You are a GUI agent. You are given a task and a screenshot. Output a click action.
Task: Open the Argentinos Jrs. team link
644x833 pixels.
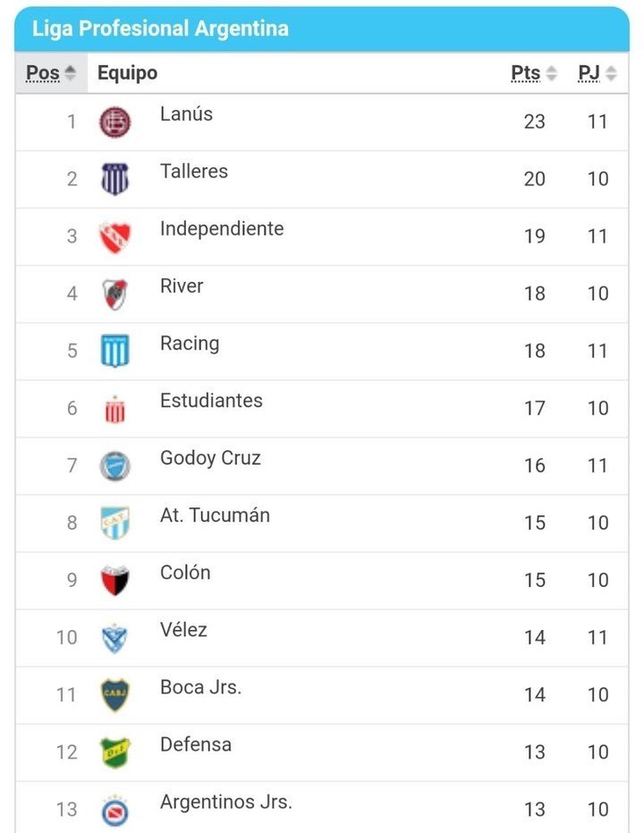225,802
